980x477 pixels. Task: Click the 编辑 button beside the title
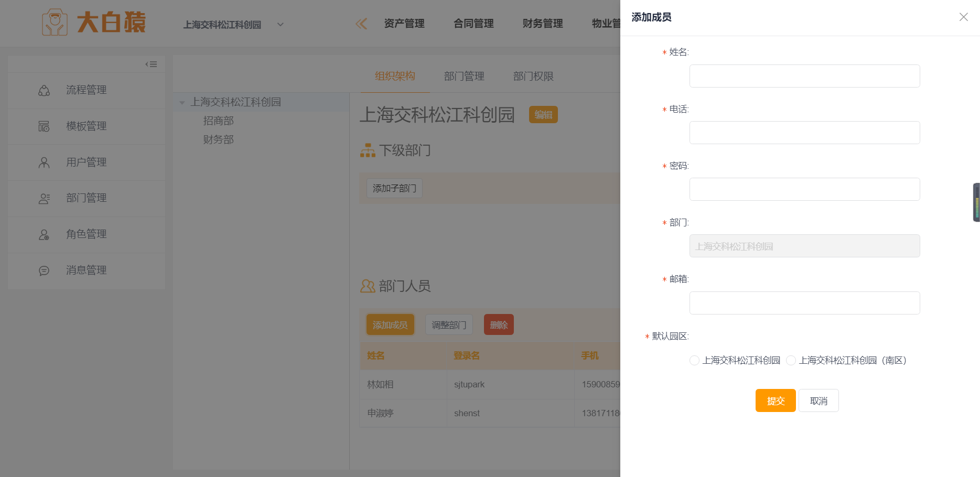point(543,115)
